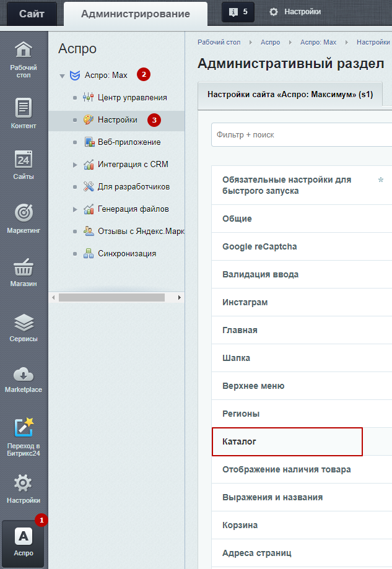Image resolution: width=392 pixels, height=569 pixels.
Task: Select Центр управления in the tree
Action: (x=133, y=98)
